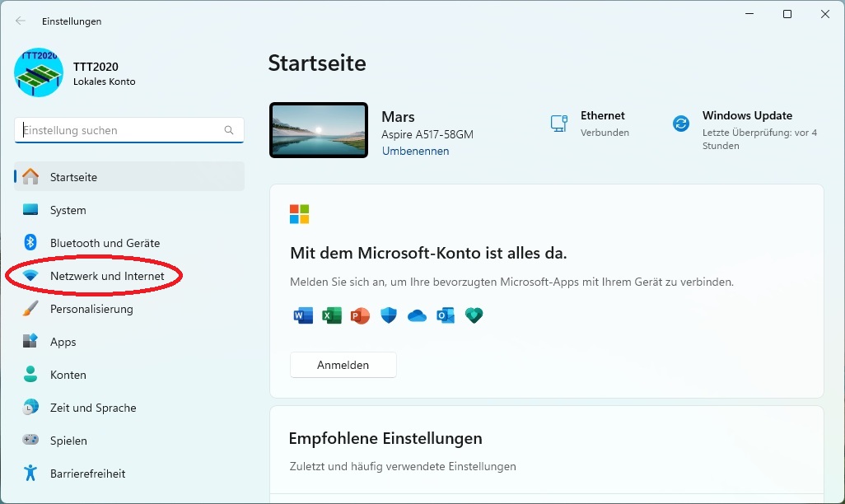Click the Aspire A517-58GM model text
The width and height of the screenshot is (845, 504).
pos(427,134)
